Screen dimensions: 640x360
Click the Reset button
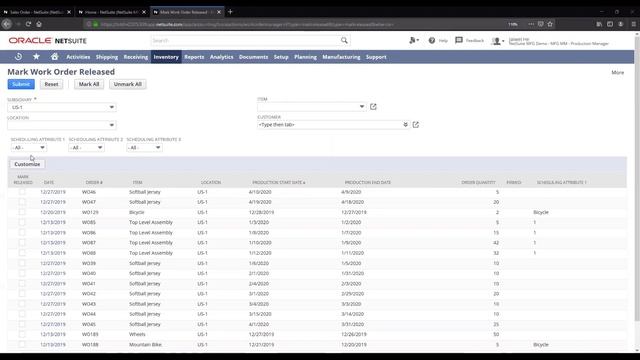pos(51,84)
